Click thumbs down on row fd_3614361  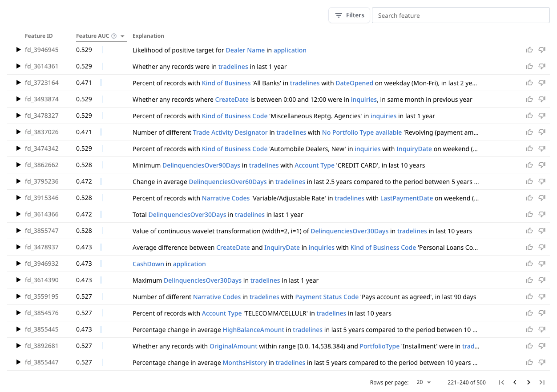coord(542,66)
